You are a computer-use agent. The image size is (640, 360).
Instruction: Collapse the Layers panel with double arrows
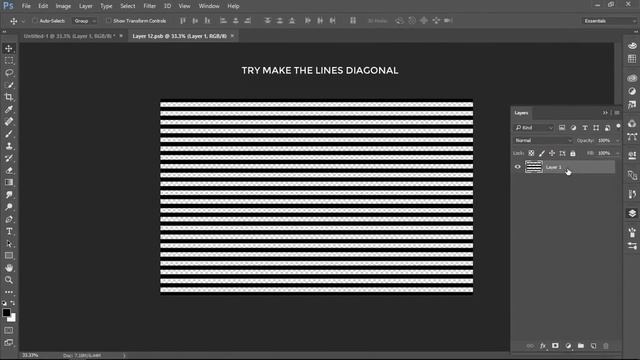[x=605, y=113]
